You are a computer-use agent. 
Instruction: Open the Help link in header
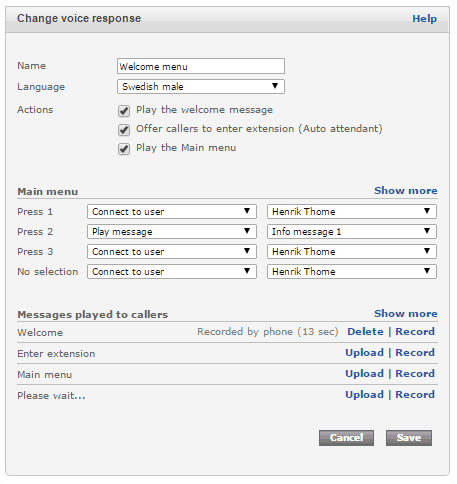424,19
